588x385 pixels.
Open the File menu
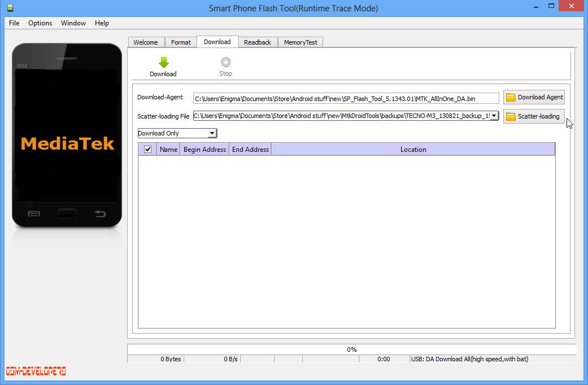click(x=14, y=23)
